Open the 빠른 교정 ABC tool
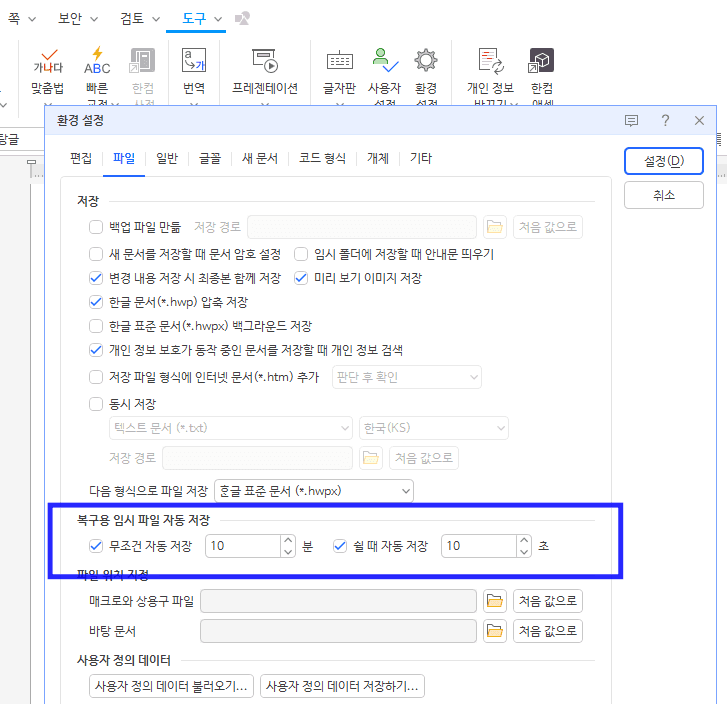727x704 pixels. [x=97, y=74]
